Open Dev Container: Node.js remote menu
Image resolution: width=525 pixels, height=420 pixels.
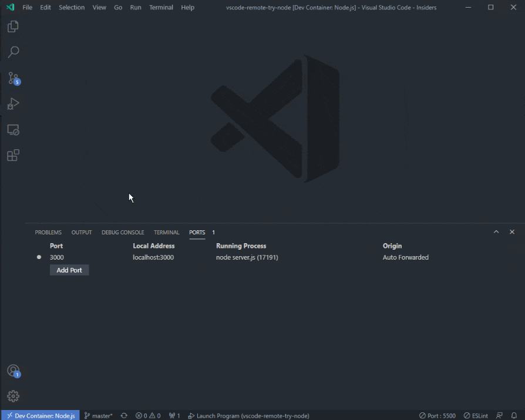(41, 415)
